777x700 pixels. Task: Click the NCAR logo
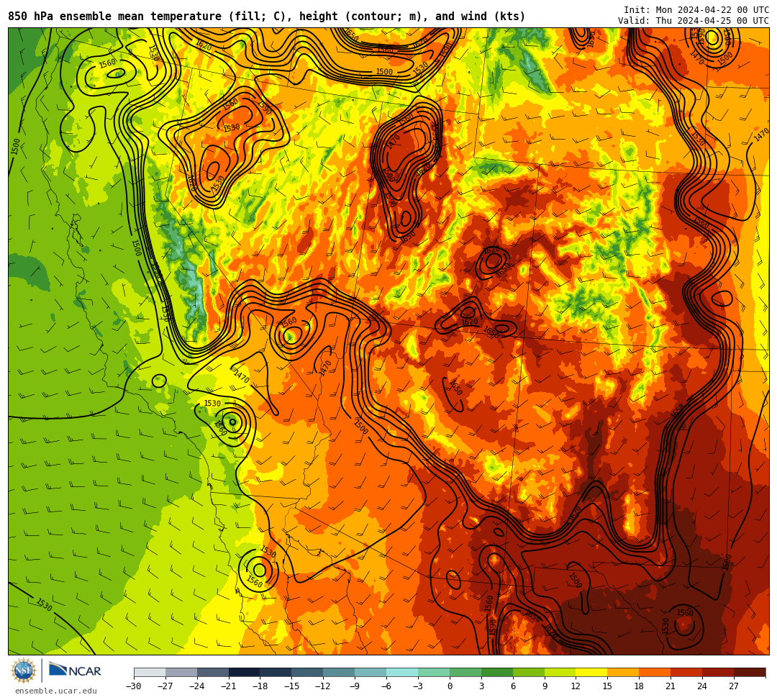pos(75,671)
